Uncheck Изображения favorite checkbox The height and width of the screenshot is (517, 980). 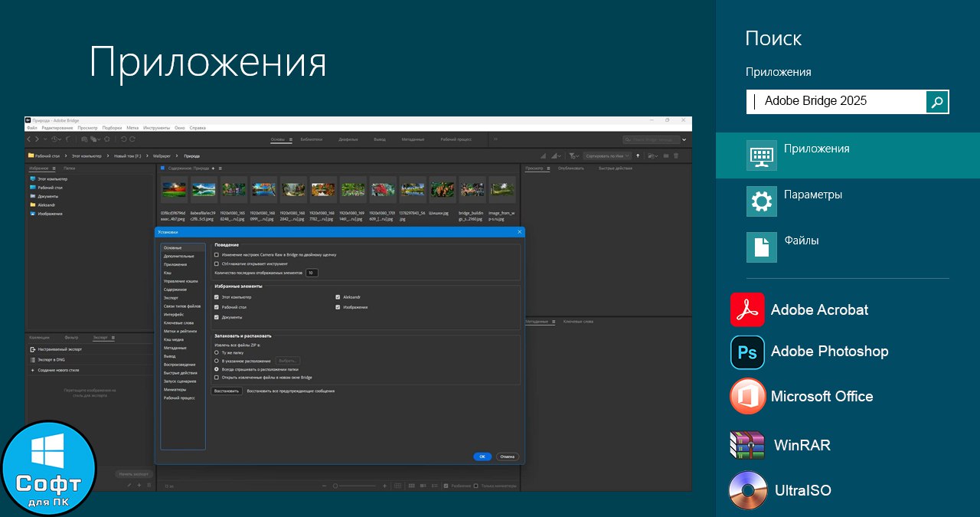click(338, 307)
